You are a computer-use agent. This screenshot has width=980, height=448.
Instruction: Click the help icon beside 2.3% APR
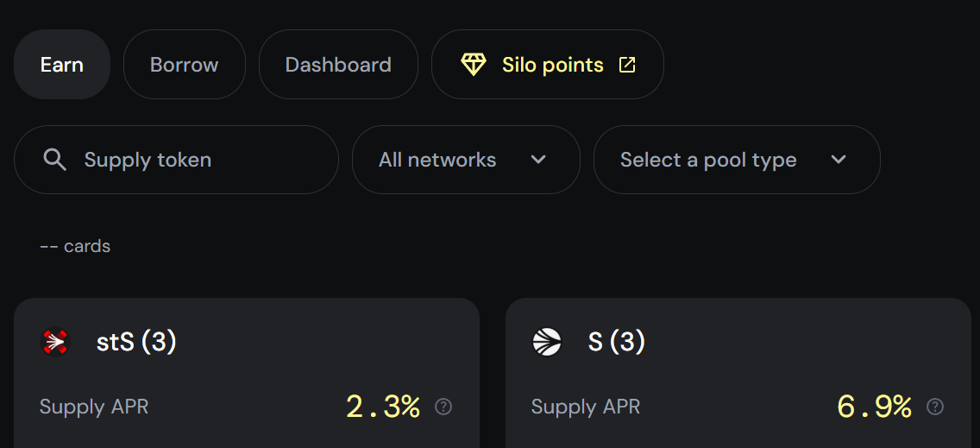[x=443, y=407]
